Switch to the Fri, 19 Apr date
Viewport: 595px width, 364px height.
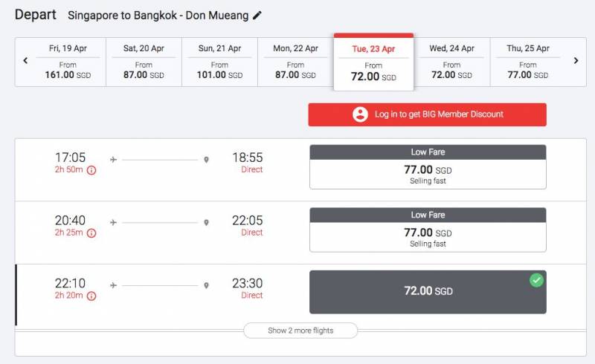68,61
